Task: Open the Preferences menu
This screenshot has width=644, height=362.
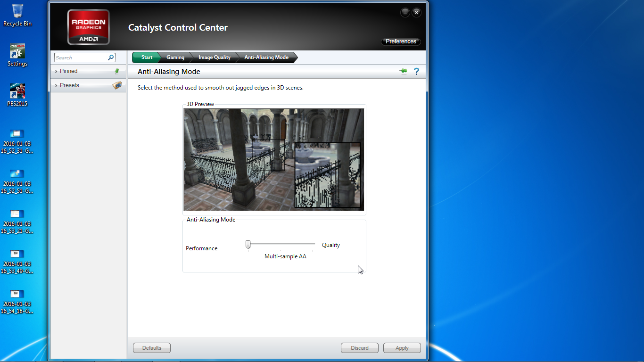Action: click(x=401, y=41)
